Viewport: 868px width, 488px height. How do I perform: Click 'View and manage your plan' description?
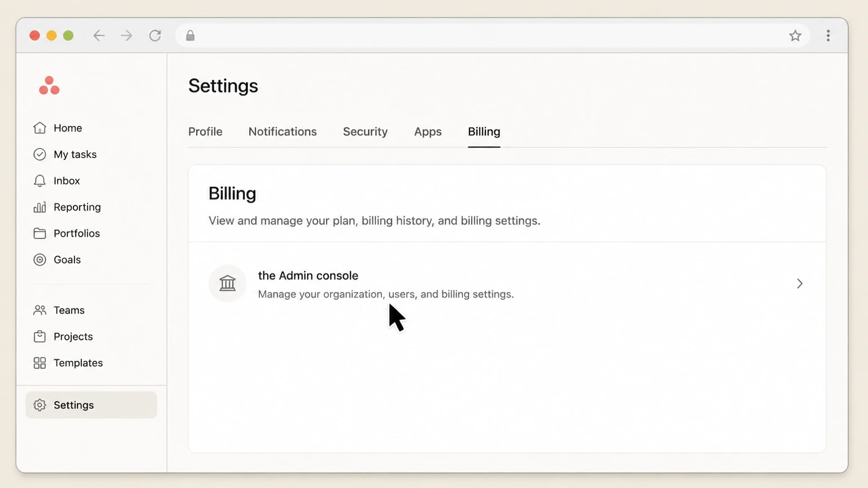374,221
